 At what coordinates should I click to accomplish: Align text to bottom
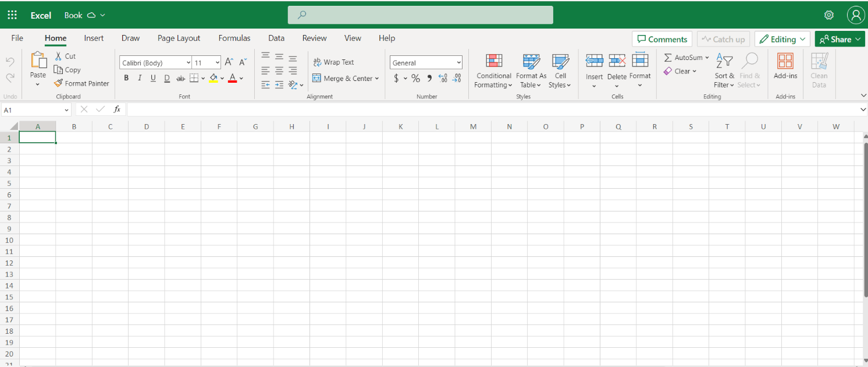pos(293,58)
